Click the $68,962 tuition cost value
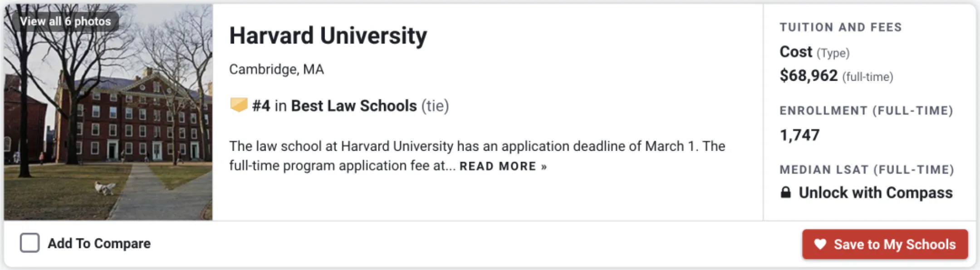This screenshot has width=980, height=270. tap(808, 75)
